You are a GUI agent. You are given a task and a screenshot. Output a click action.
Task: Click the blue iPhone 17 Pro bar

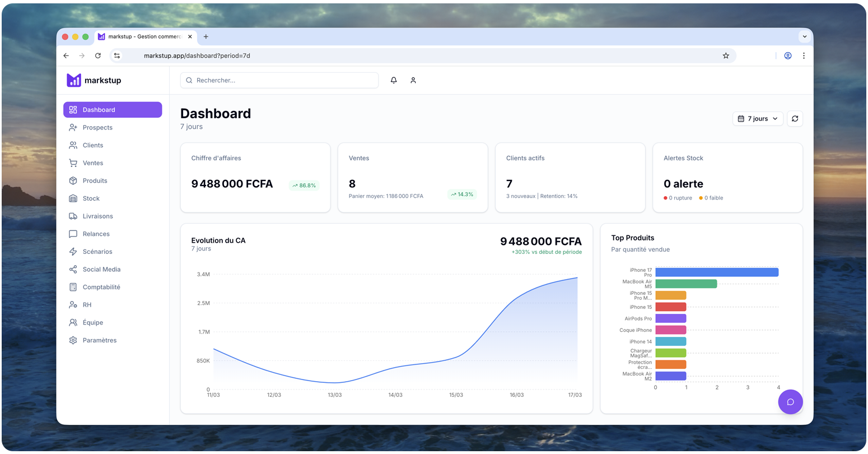click(716, 272)
